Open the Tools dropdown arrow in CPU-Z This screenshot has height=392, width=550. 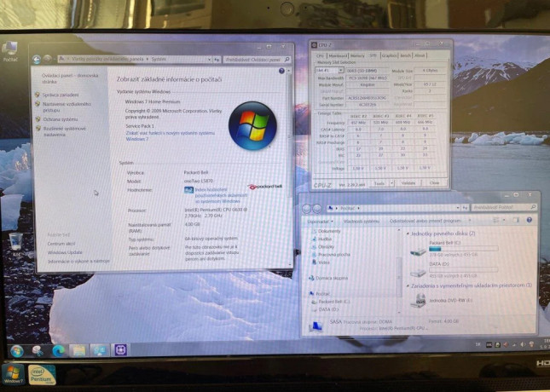coord(391,183)
